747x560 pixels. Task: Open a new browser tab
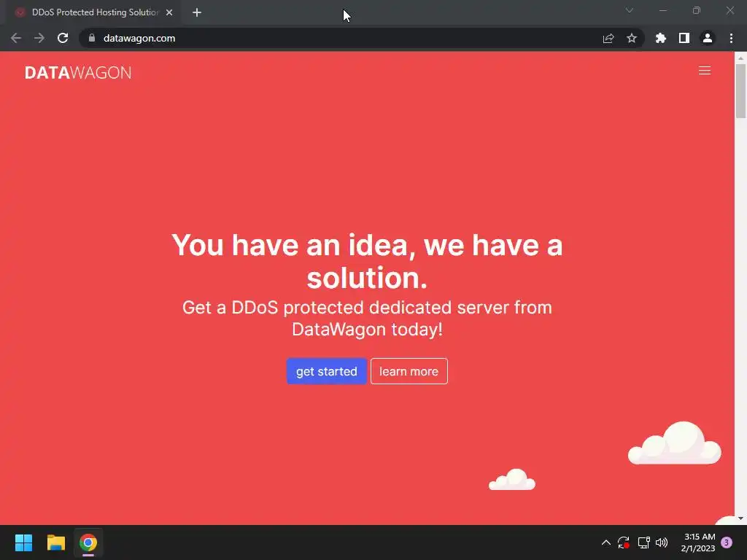197,12
